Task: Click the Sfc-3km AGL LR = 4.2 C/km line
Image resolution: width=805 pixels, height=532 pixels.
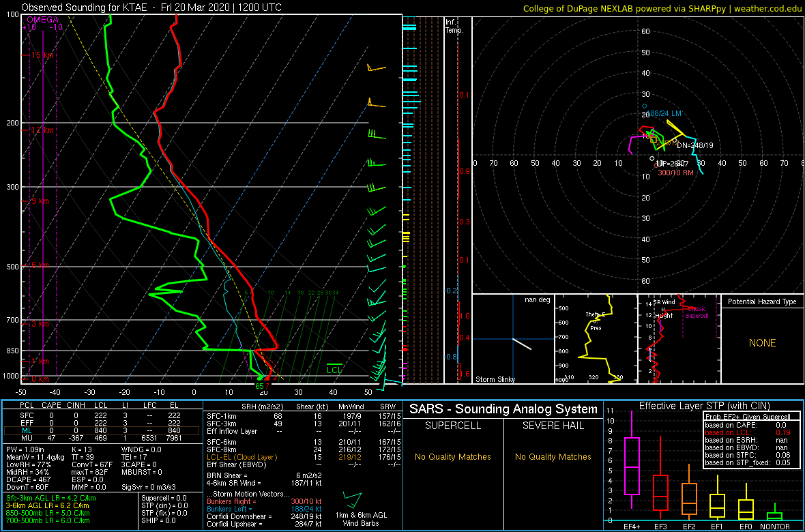Action: (51, 498)
